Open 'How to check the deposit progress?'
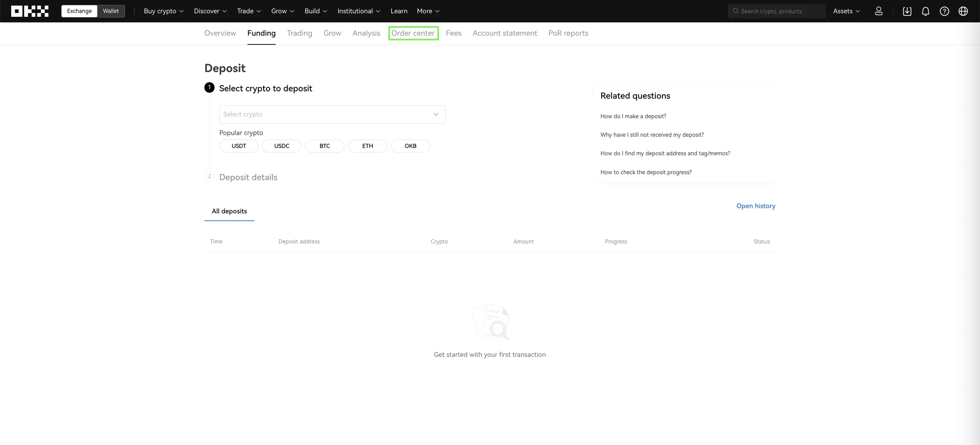Image resolution: width=980 pixels, height=445 pixels. click(646, 172)
